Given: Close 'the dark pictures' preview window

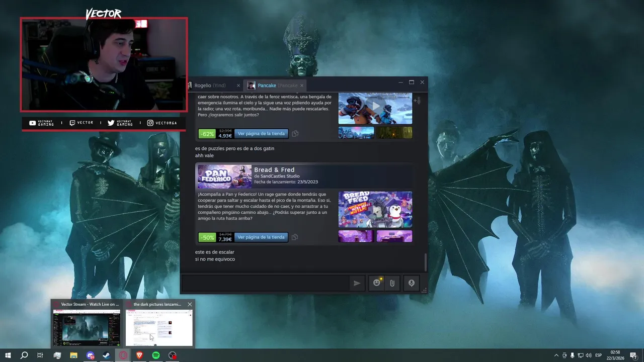Looking at the screenshot, I should click(190, 304).
